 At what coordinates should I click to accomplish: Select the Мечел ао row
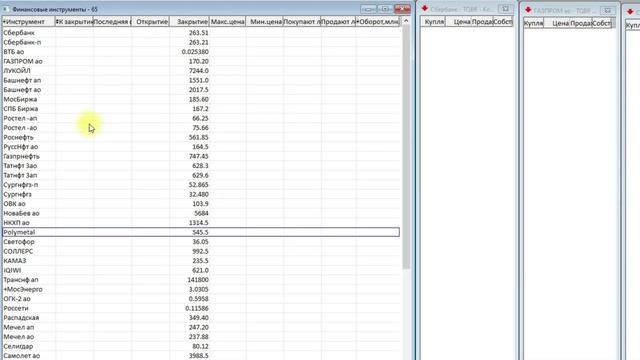click(201, 337)
